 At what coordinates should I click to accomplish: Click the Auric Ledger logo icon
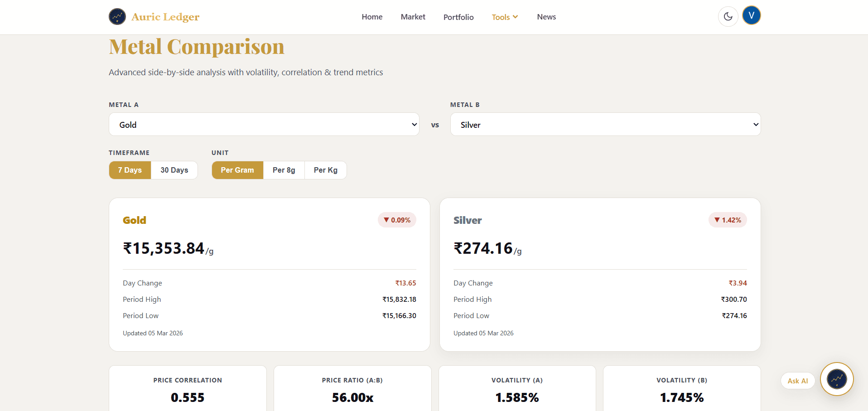117,16
